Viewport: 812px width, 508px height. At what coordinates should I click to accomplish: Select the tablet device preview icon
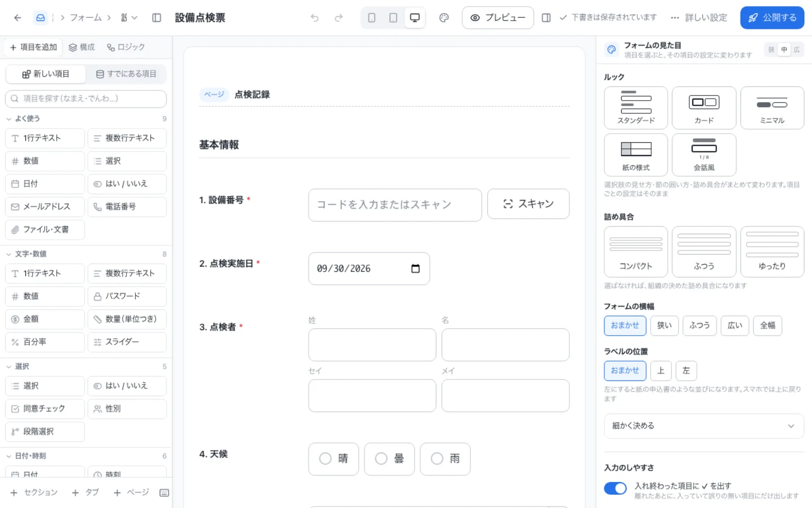(x=393, y=18)
